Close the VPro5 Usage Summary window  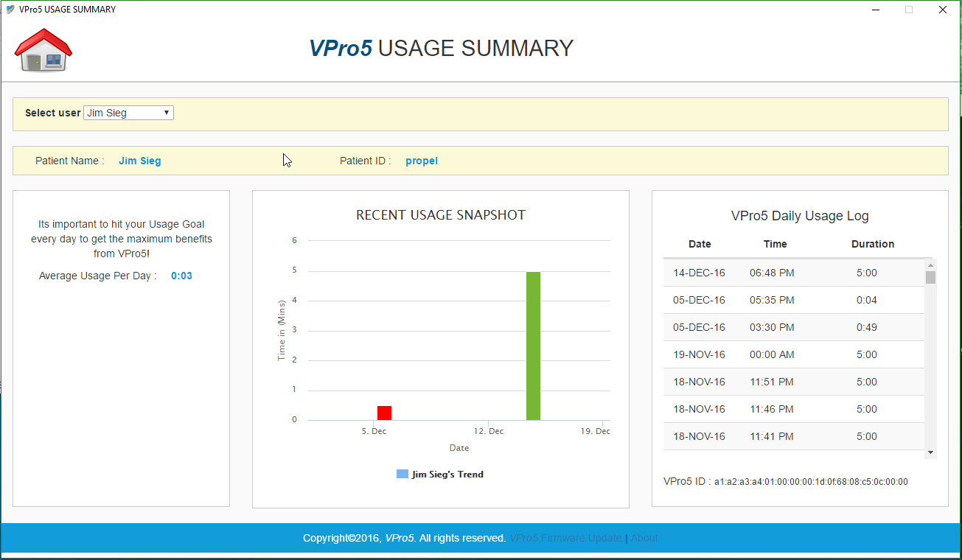click(943, 10)
